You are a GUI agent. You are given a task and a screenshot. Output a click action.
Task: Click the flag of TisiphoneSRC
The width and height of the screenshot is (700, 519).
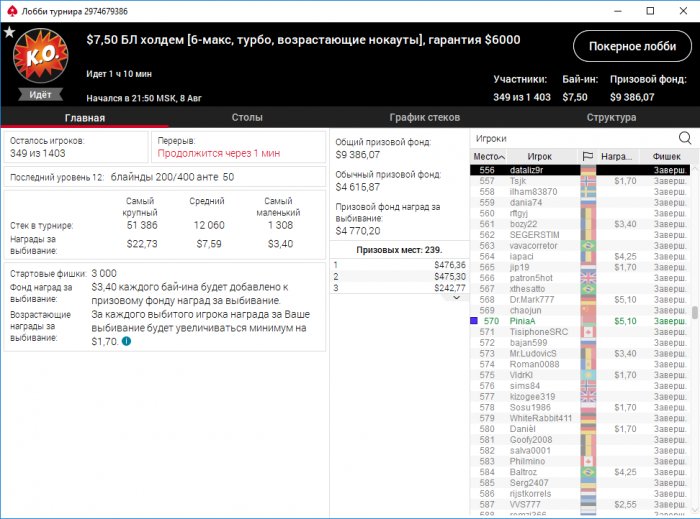588,332
